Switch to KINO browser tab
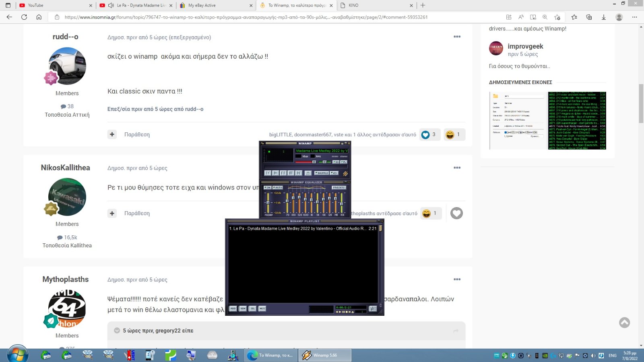 [377, 5]
